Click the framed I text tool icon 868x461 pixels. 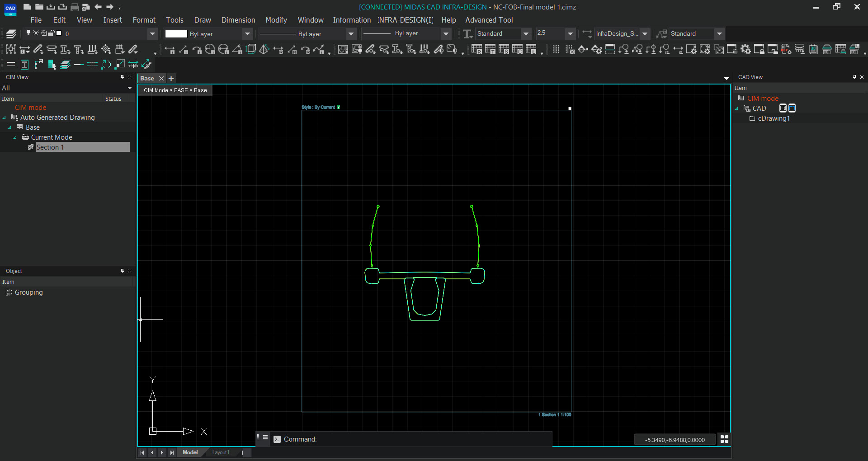(x=25, y=65)
